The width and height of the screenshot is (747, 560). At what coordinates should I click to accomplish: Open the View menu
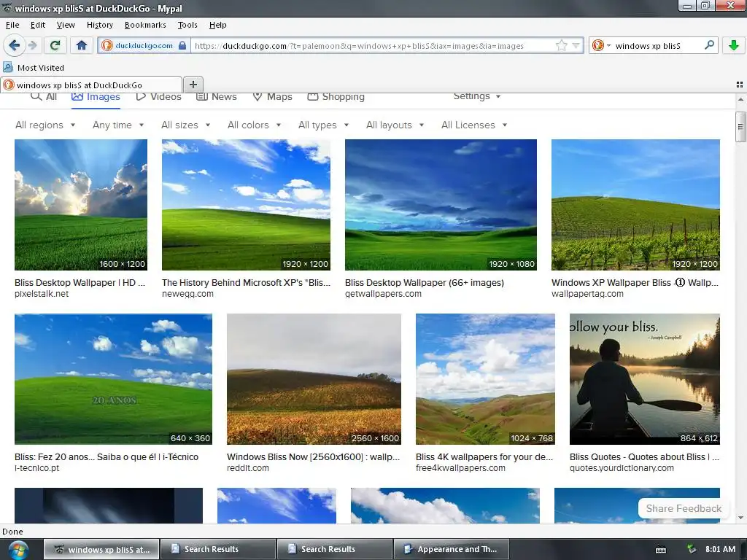(x=65, y=25)
